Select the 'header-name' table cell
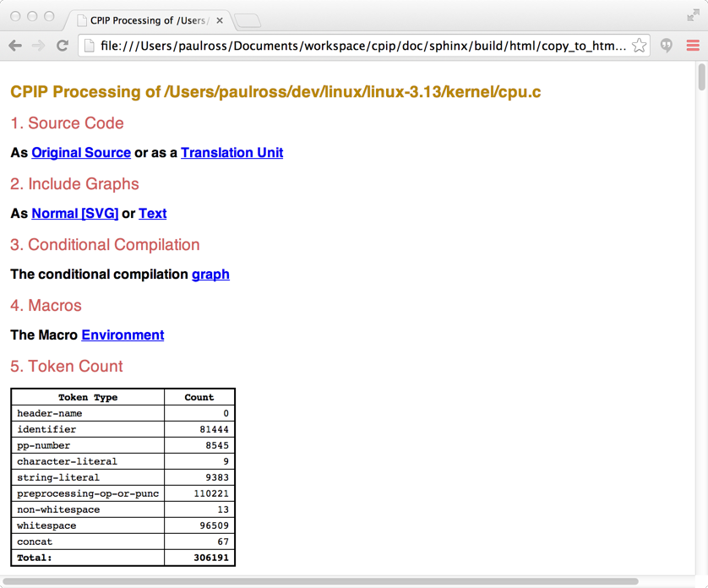 (x=88, y=413)
